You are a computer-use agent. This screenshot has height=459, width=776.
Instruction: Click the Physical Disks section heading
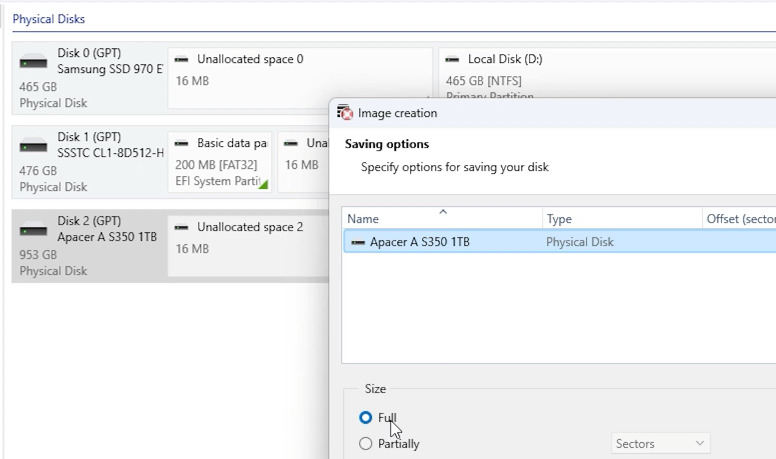click(48, 19)
